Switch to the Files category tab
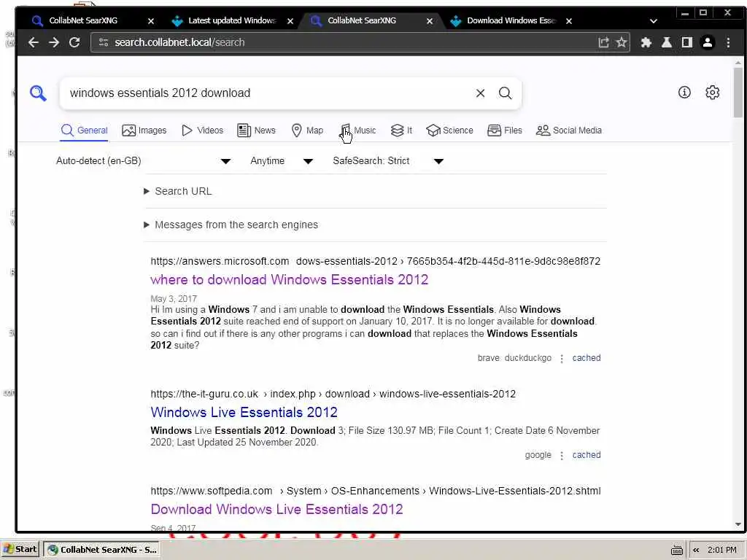Viewport: 747px width, 560px height. [x=505, y=131]
